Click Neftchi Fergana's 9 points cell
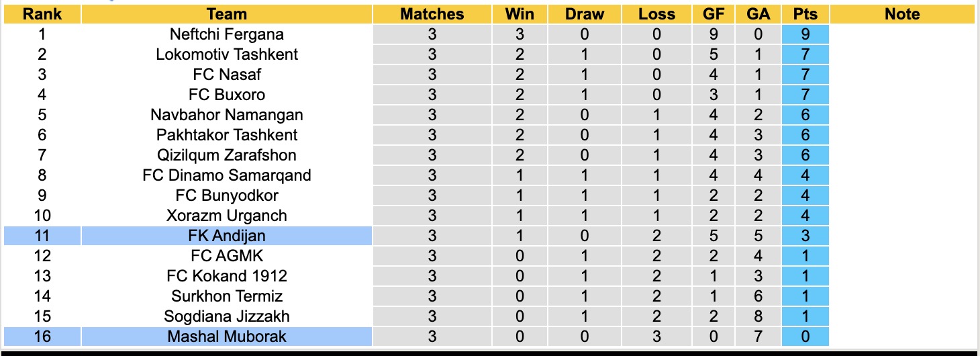Screen dimensions: 980x356 (x=805, y=34)
